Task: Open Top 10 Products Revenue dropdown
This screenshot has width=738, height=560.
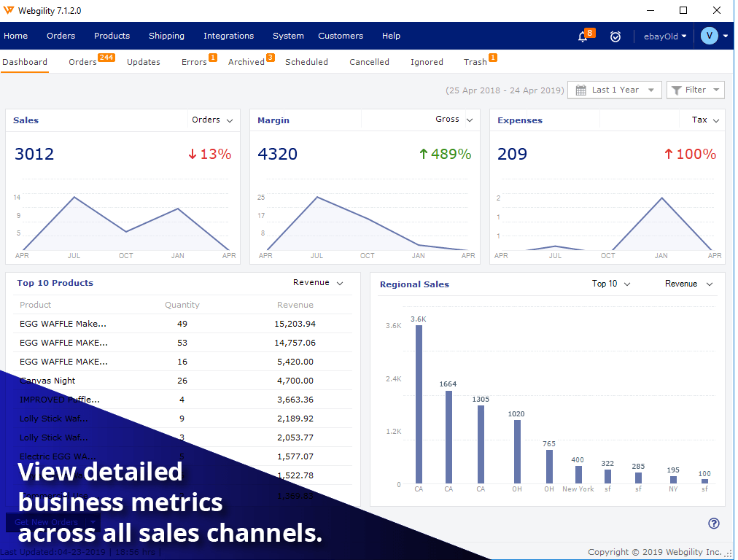Action: [x=318, y=282]
